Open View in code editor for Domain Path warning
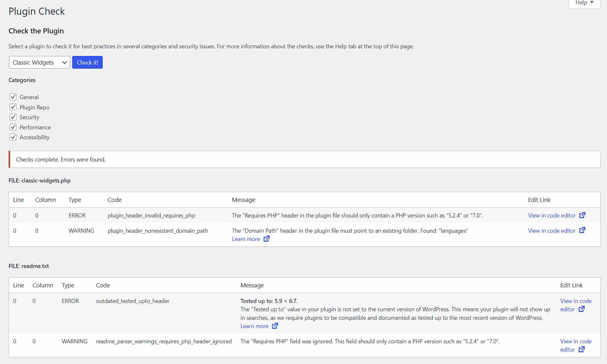This screenshot has height=364, width=607. point(552,231)
